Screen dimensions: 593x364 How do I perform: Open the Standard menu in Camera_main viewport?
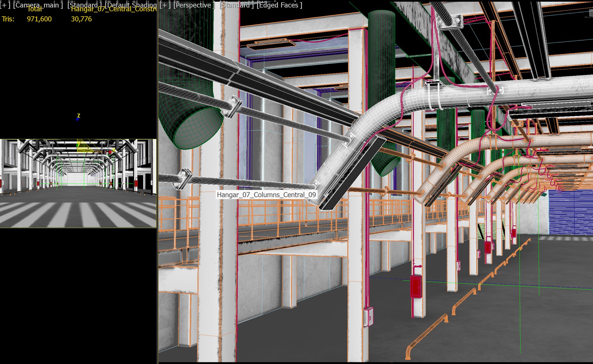85,5
